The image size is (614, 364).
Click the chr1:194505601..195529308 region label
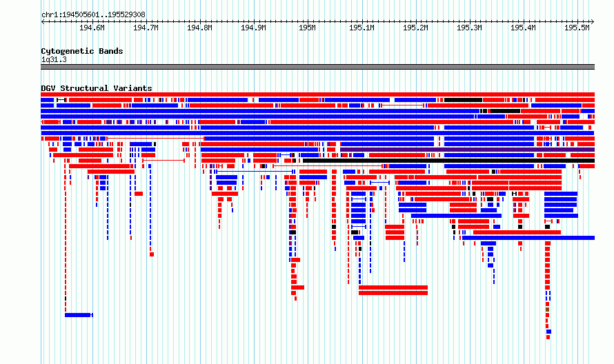tap(93, 14)
